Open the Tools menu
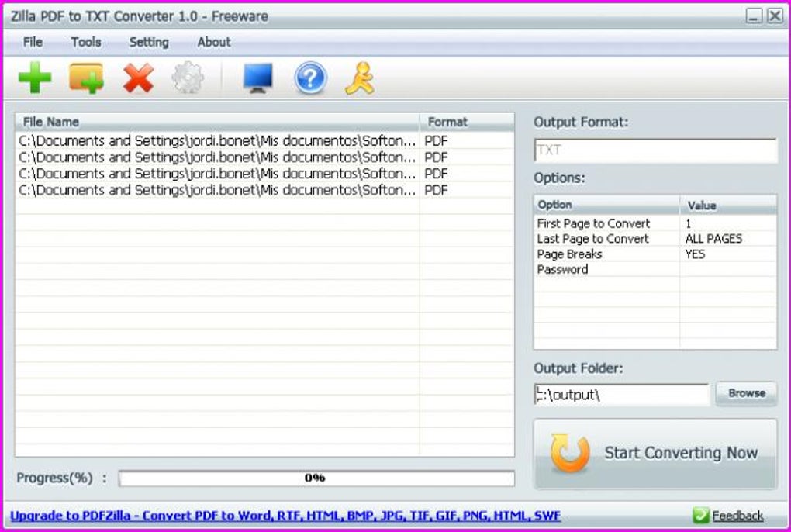Screen dimensions: 791x532 point(86,43)
